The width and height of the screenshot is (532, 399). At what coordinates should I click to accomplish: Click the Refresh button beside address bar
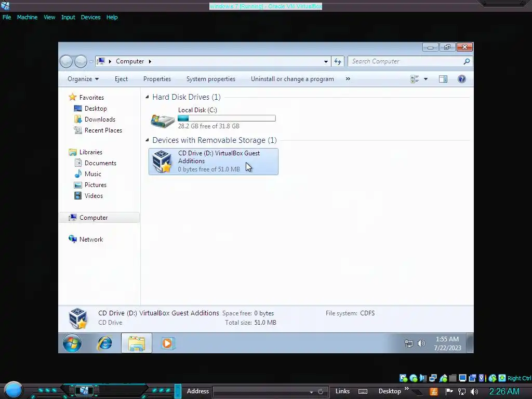point(338,61)
